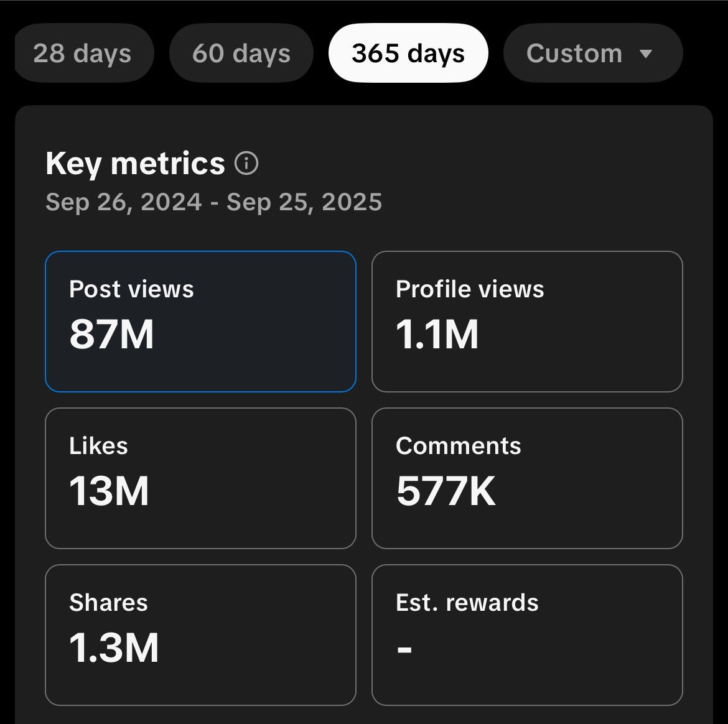Image resolution: width=728 pixels, height=724 pixels.
Task: Click the 87M post views value
Action: 111,335
